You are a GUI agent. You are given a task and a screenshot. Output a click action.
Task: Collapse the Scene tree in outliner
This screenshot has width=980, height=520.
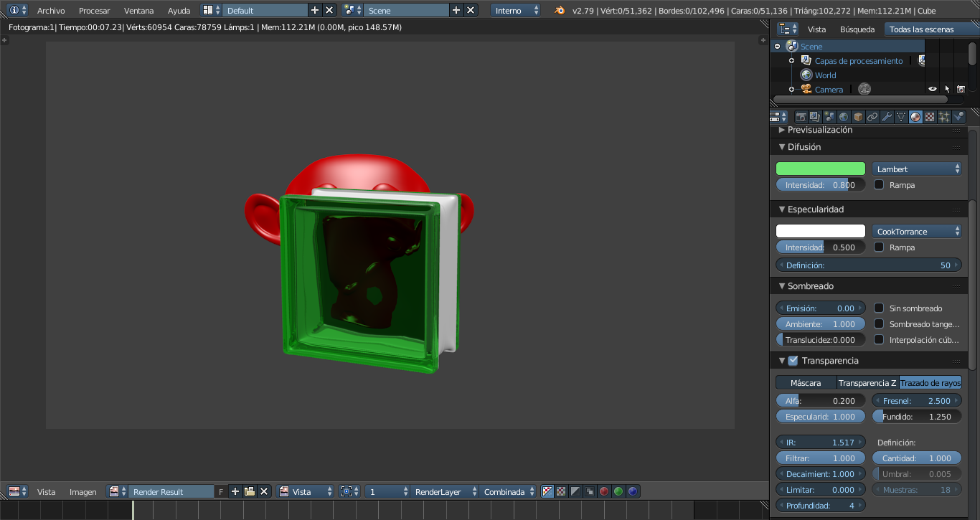click(x=777, y=46)
